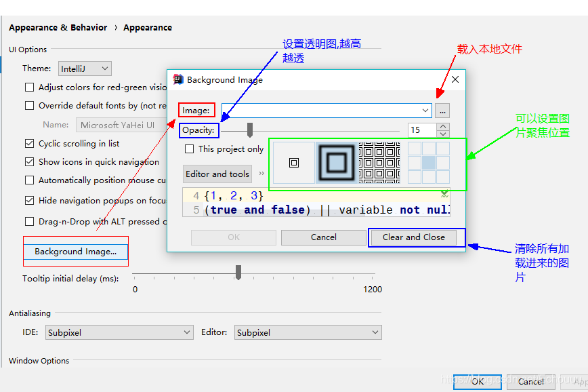Click bottom-right cell of anchor grid

(443, 177)
